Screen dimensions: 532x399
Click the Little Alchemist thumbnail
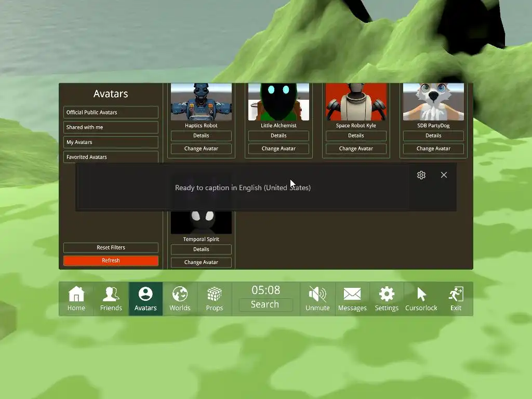[x=278, y=102]
